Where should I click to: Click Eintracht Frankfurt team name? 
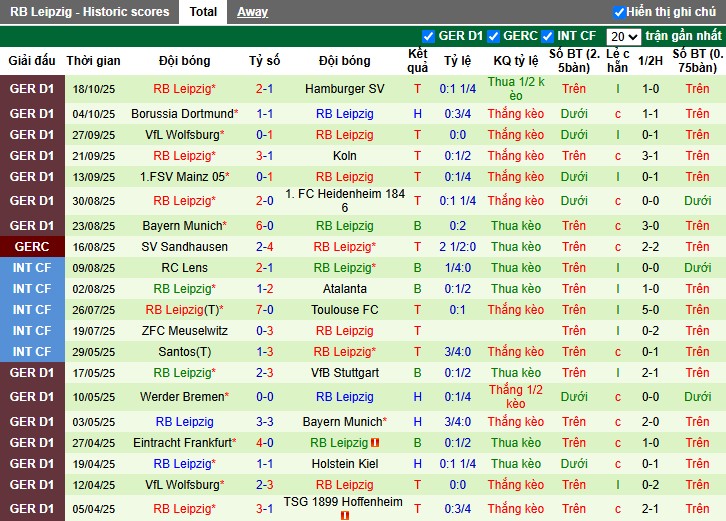pos(184,443)
